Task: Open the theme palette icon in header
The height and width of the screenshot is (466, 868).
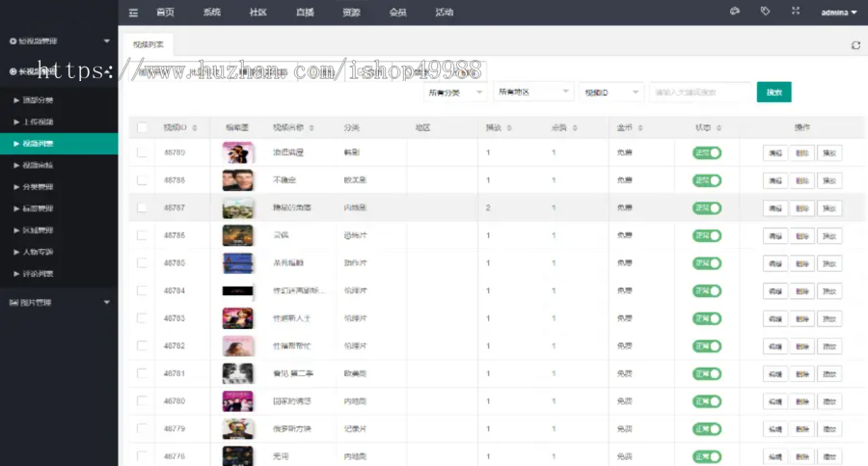Action: (x=735, y=11)
